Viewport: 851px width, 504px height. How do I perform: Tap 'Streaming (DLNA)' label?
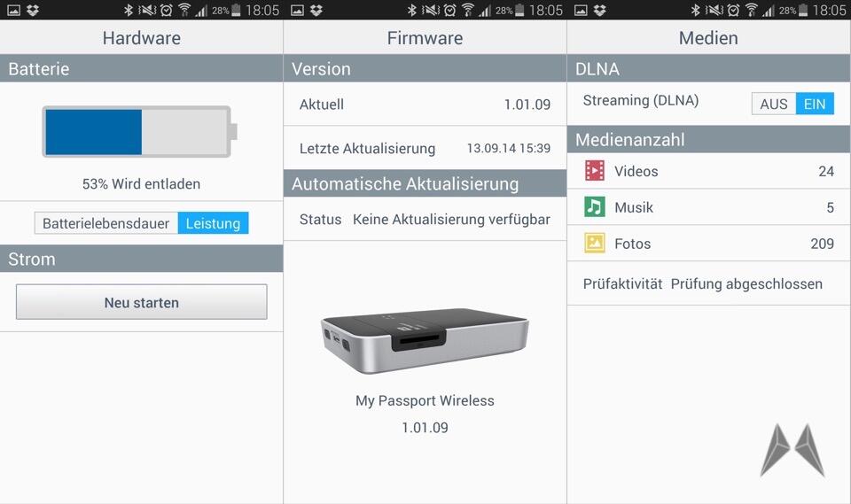[640, 100]
